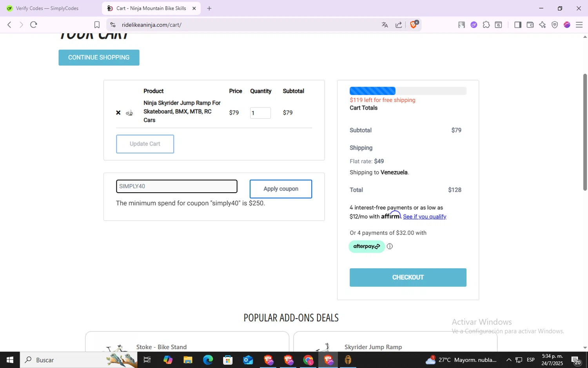Bookmark this page

(97, 25)
